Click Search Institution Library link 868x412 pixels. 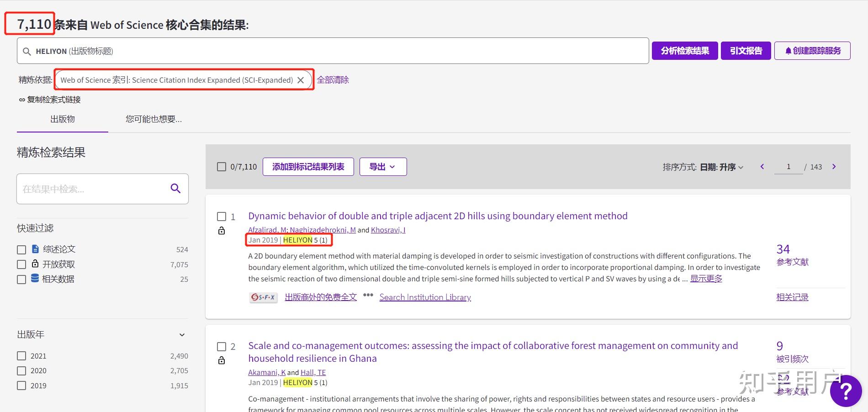coord(425,297)
